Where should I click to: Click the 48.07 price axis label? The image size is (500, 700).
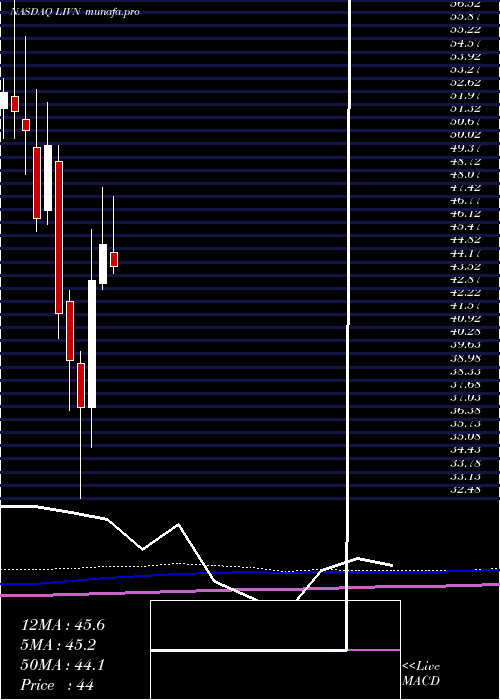(466, 174)
